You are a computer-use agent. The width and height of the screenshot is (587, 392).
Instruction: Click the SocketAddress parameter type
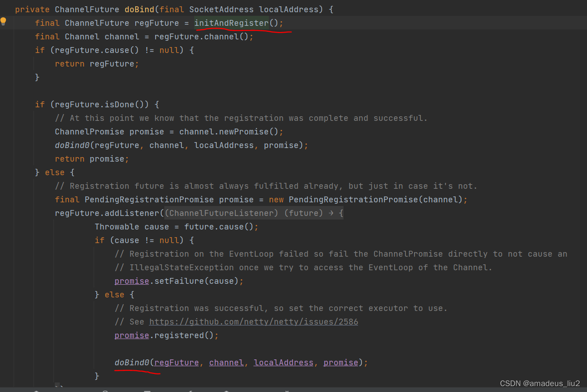221,10
